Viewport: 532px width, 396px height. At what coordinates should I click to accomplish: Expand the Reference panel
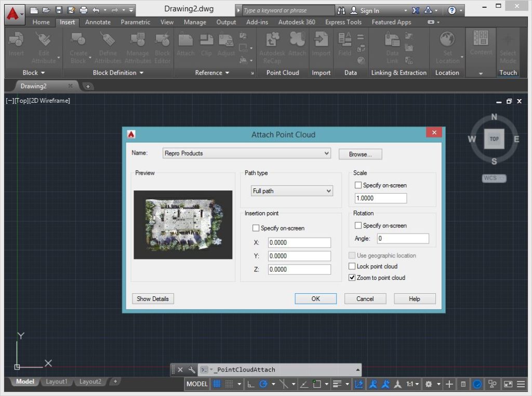212,73
